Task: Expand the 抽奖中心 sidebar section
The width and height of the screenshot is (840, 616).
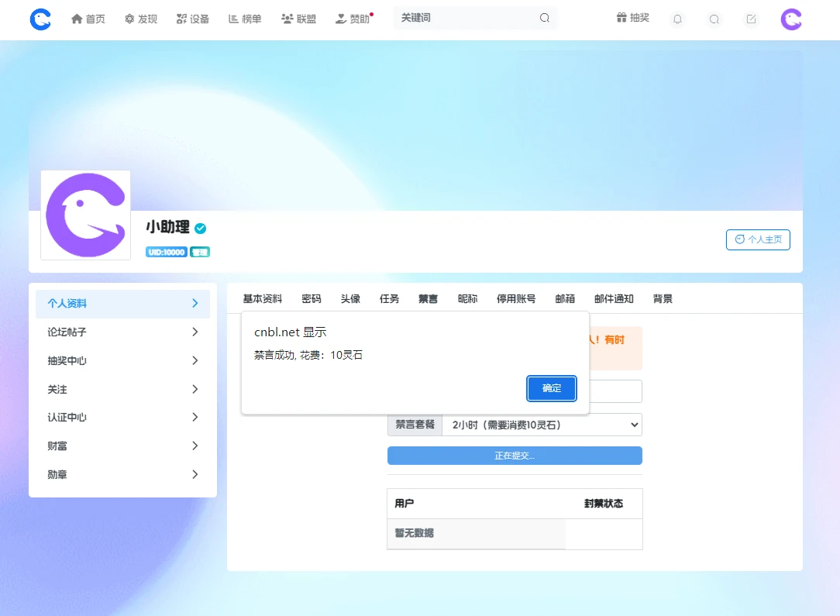Action: [x=122, y=360]
